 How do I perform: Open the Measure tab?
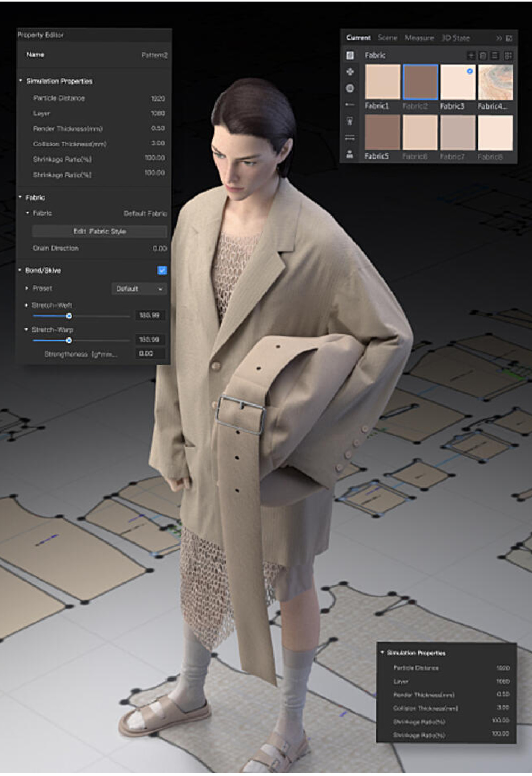click(419, 38)
